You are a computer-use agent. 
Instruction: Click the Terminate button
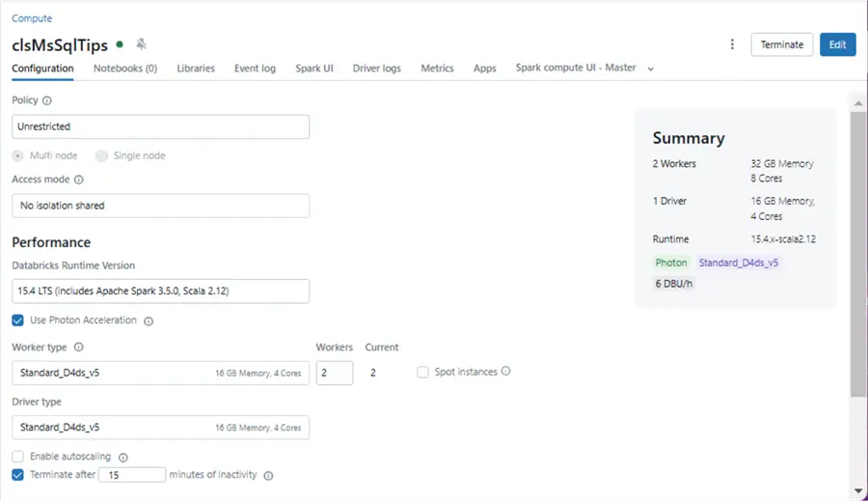(781, 44)
